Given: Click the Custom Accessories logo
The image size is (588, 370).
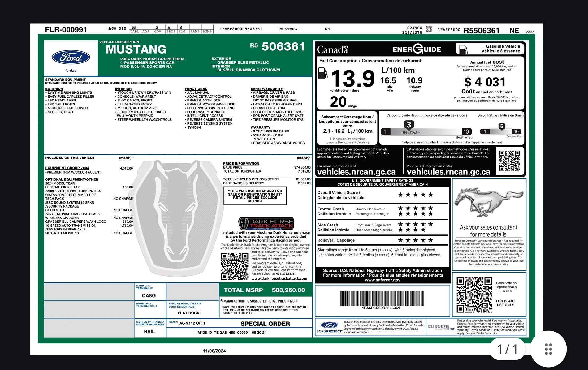Looking at the screenshot, I should [x=441, y=327].
